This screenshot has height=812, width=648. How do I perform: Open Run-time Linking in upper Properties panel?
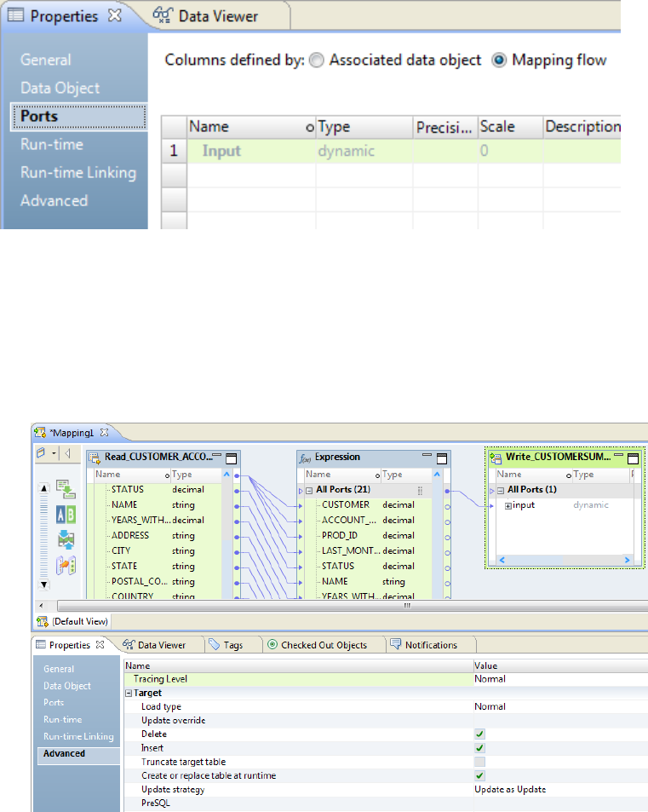pos(78,172)
